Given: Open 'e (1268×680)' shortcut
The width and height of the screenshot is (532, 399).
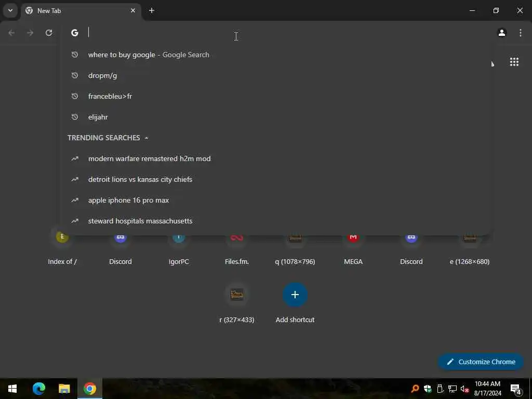Looking at the screenshot, I should [x=470, y=249].
